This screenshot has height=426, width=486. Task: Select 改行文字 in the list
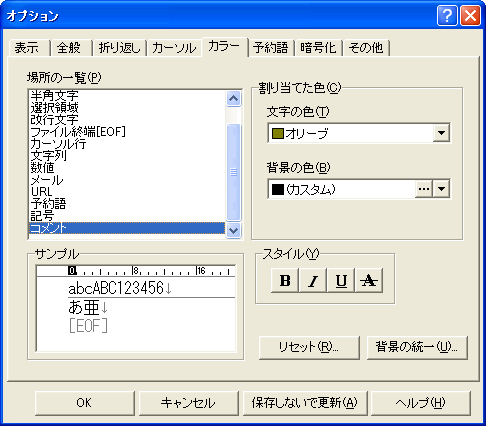pos(127,120)
